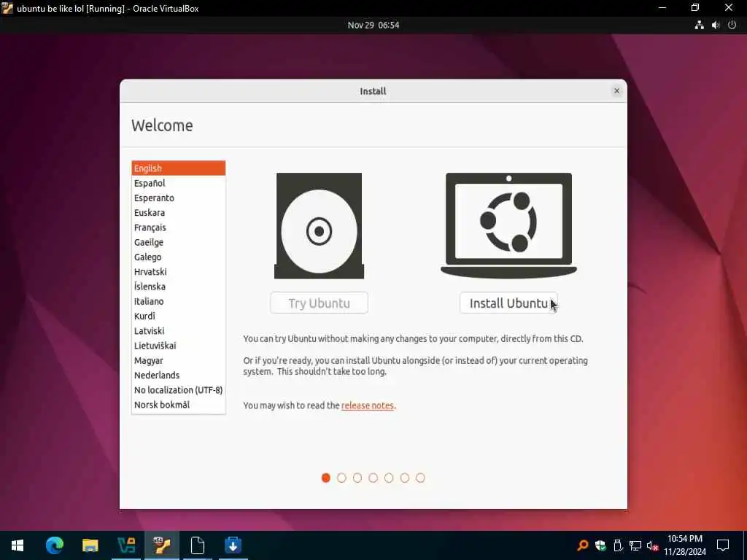Select Magyar language
The height and width of the screenshot is (560, 747).
179,360
